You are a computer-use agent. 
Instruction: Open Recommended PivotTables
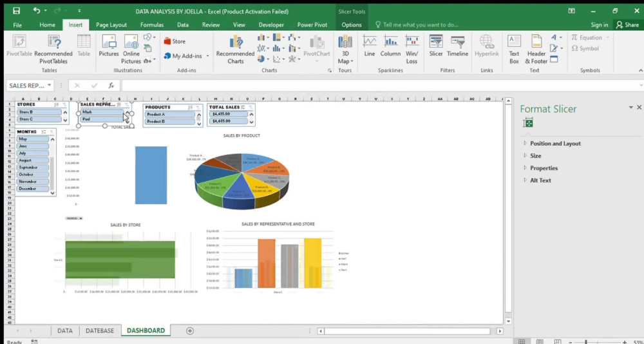click(x=53, y=50)
